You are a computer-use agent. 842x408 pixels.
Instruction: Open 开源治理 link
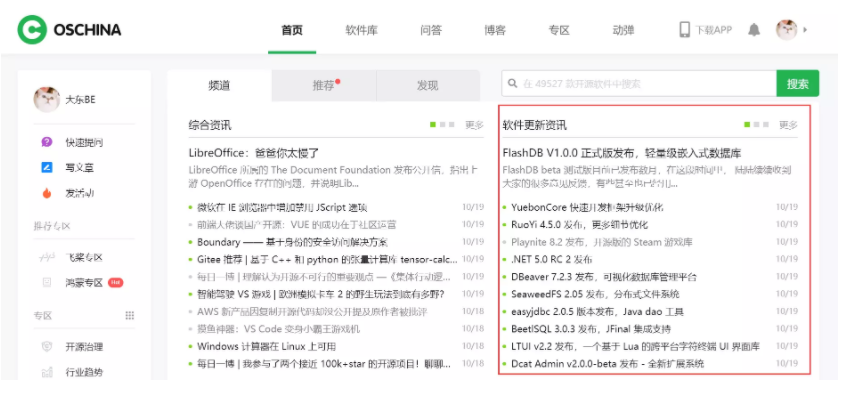point(84,346)
